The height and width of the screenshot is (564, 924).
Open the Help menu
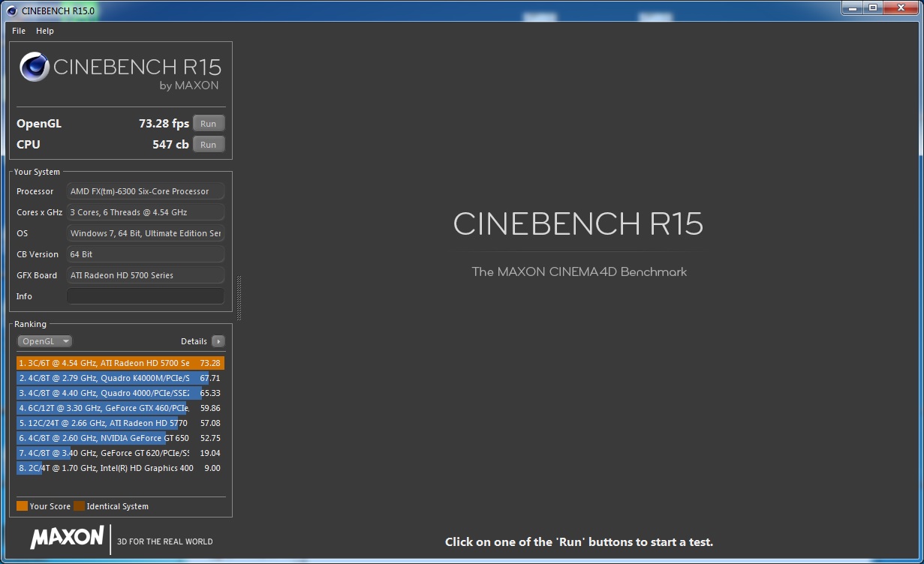45,31
